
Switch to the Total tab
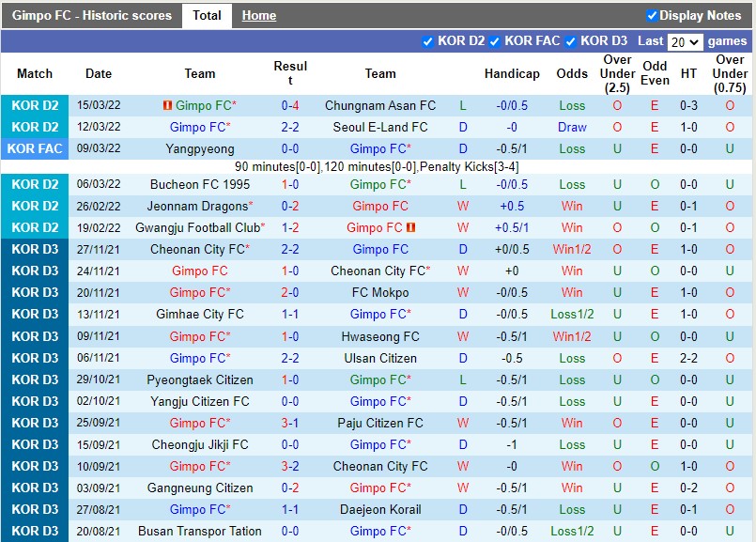point(207,15)
